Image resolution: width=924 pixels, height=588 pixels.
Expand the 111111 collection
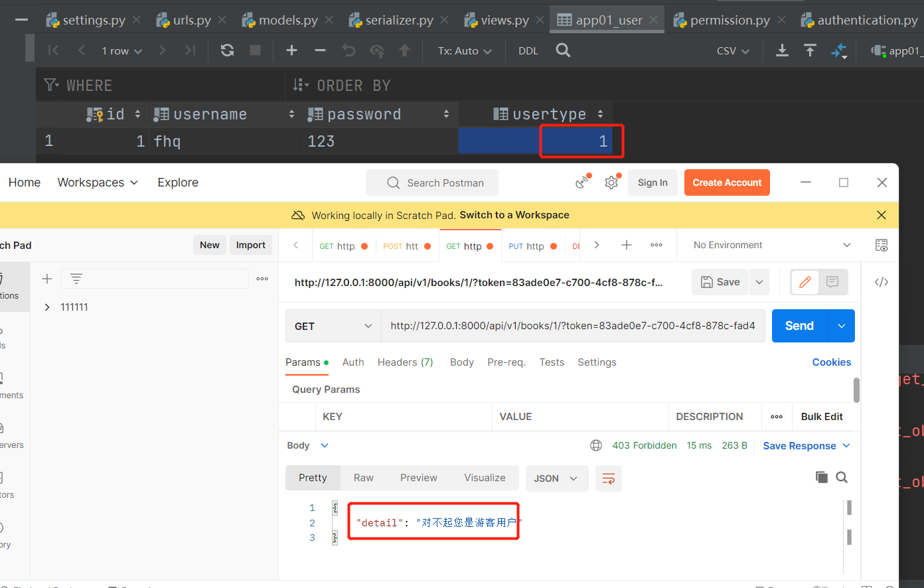[47, 307]
